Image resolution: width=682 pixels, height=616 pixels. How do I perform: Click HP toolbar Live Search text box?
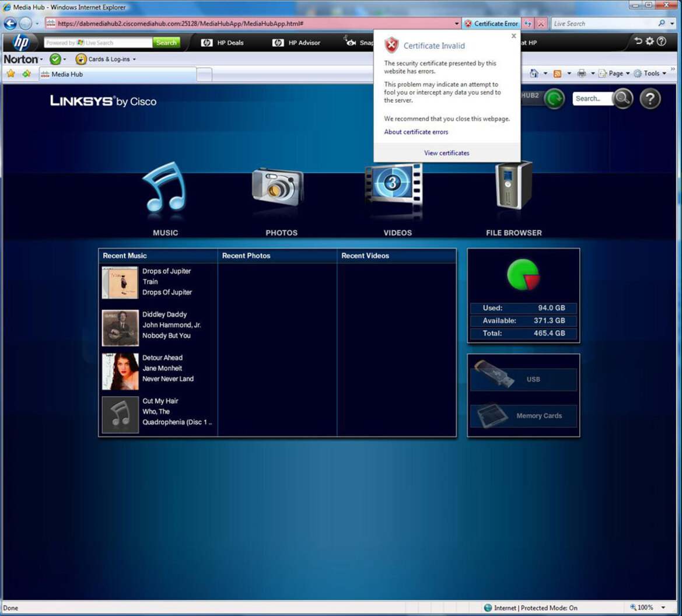pyautogui.click(x=98, y=43)
